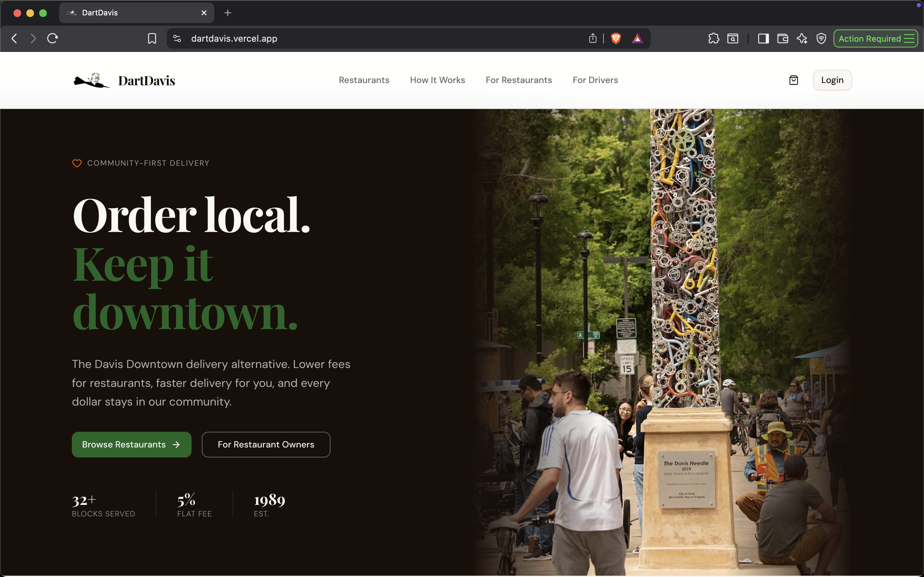Open How It Works section
Screen dimensions: 924x577
(x=437, y=80)
